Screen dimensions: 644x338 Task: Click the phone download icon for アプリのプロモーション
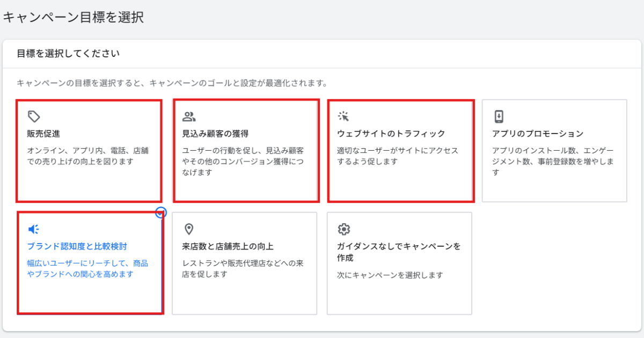pyautogui.click(x=499, y=116)
